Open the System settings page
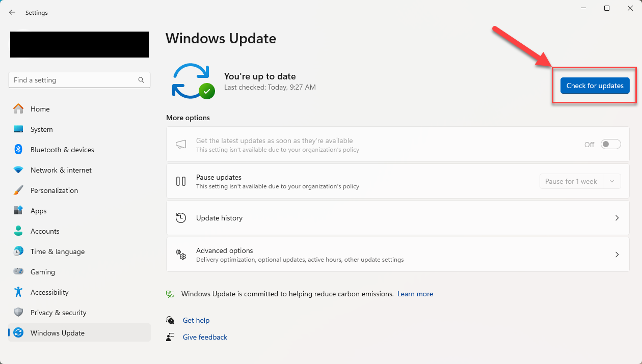The width and height of the screenshot is (642, 364). (x=41, y=129)
